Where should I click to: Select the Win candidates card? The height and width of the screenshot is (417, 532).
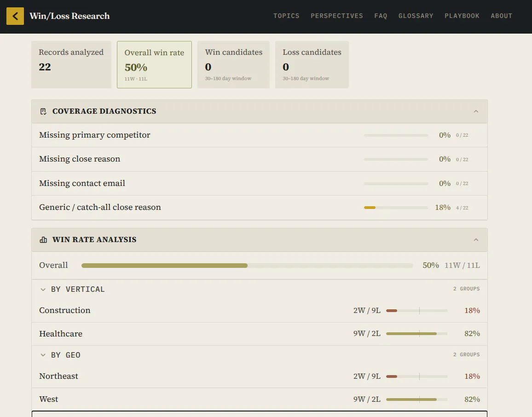233,65
